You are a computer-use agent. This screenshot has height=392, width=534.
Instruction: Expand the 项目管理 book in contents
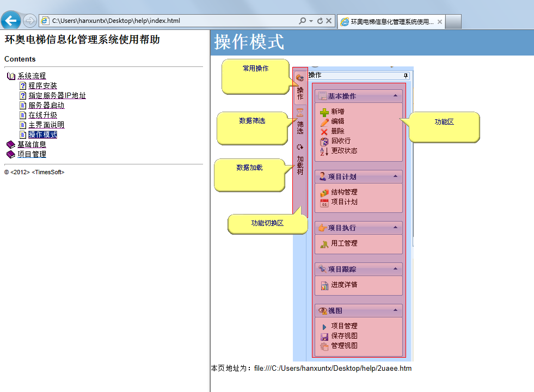32,155
